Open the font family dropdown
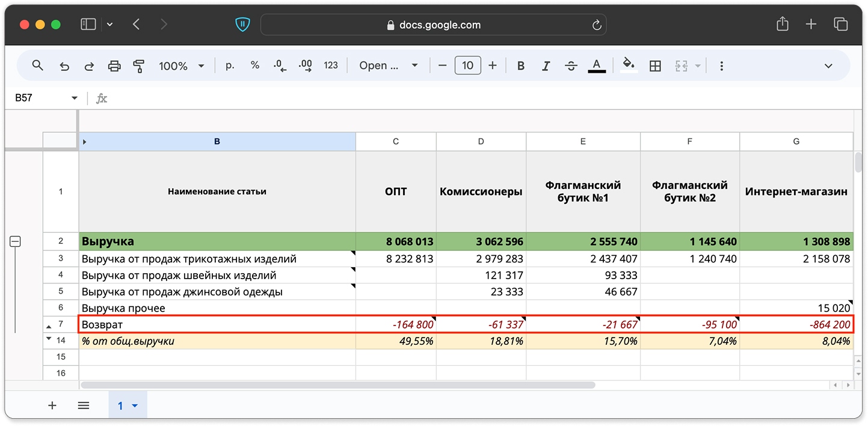The height and width of the screenshot is (426, 868). pyautogui.click(x=389, y=66)
